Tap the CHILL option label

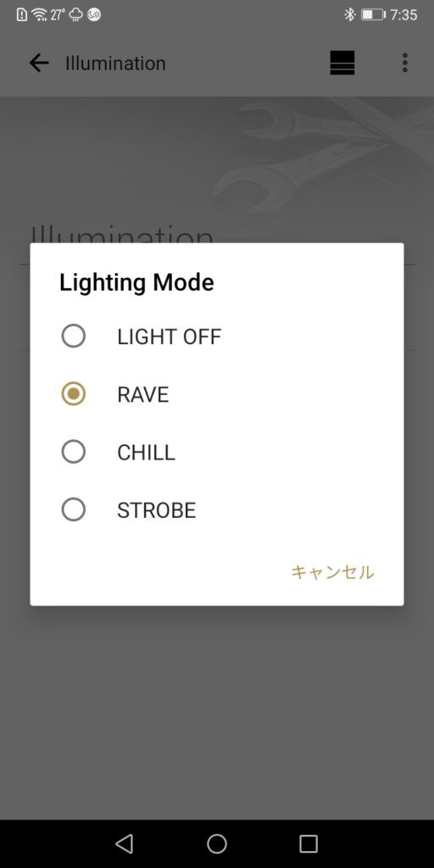coord(146,453)
